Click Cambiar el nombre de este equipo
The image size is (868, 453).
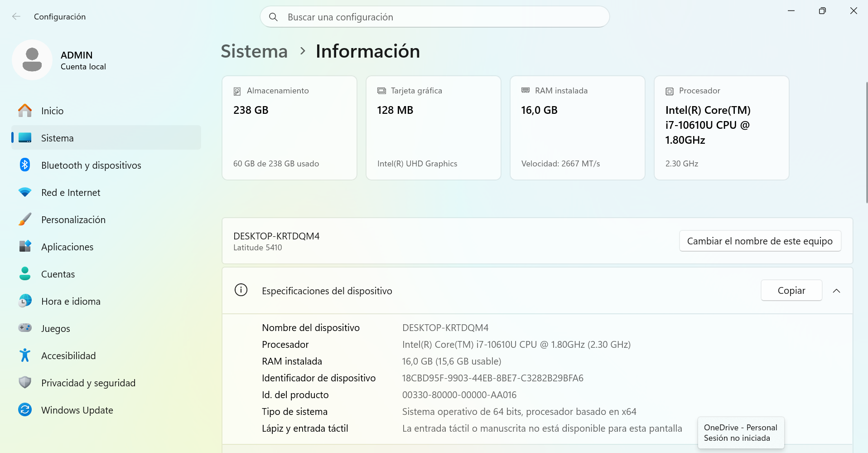(x=760, y=241)
